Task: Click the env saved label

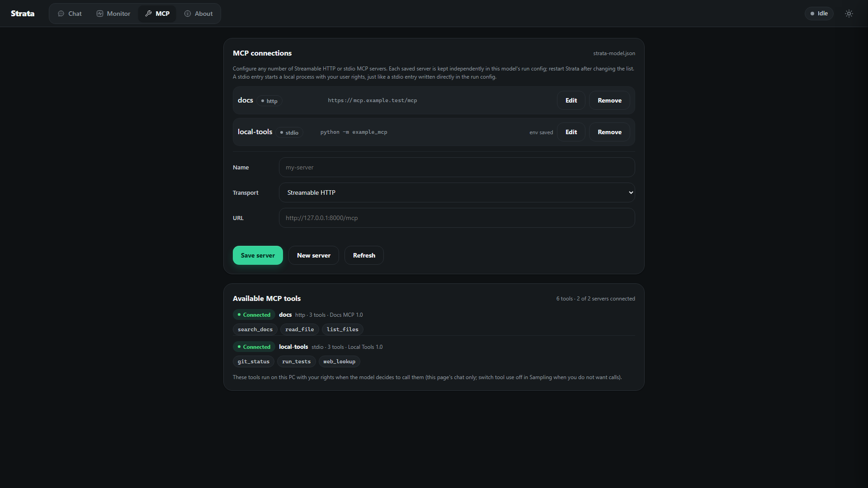Action: (x=541, y=132)
